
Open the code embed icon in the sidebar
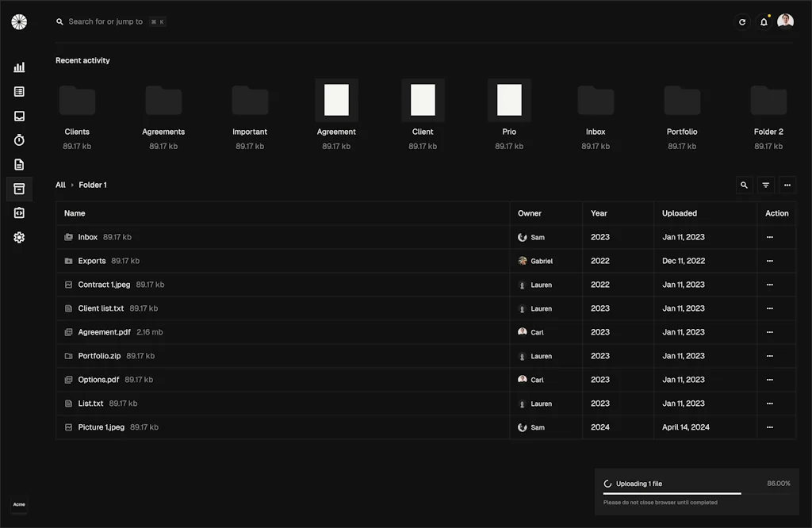point(19,212)
